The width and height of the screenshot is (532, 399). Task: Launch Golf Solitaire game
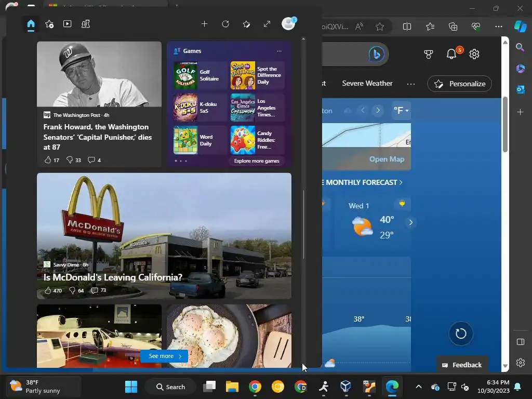coord(200,75)
